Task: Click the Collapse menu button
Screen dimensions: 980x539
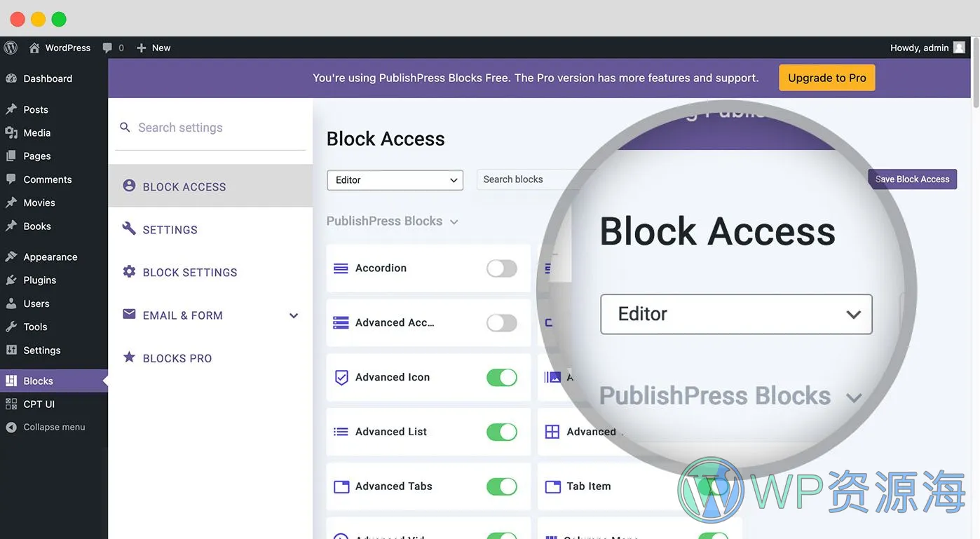Action: (54, 427)
